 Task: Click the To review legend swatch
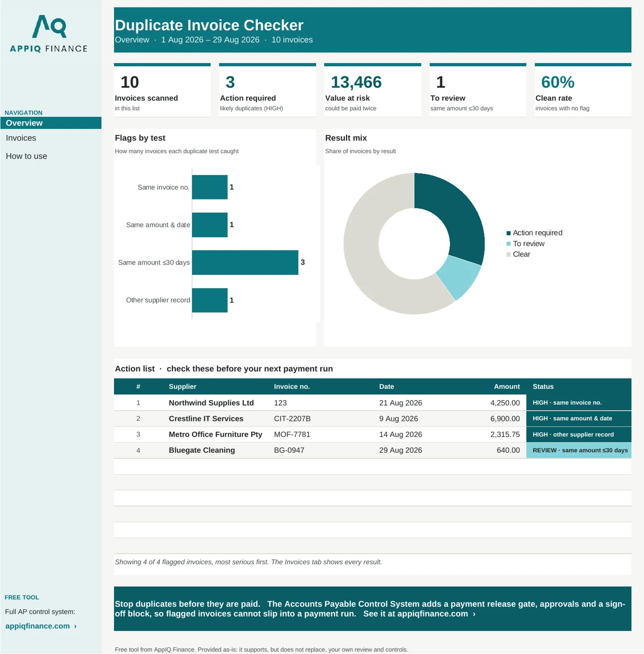[508, 244]
